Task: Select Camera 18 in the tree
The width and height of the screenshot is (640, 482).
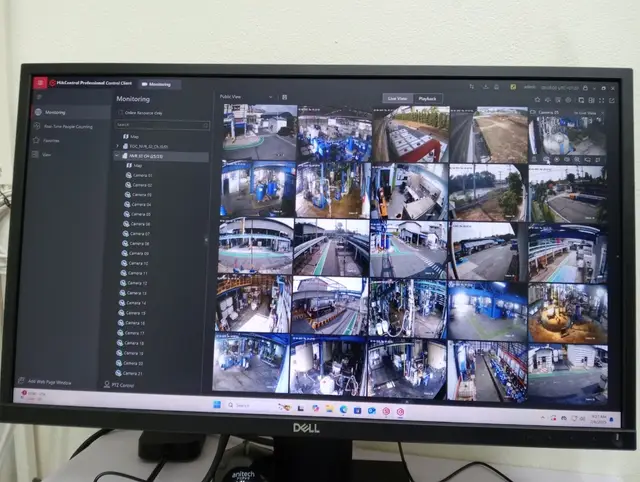Action: (131, 343)
